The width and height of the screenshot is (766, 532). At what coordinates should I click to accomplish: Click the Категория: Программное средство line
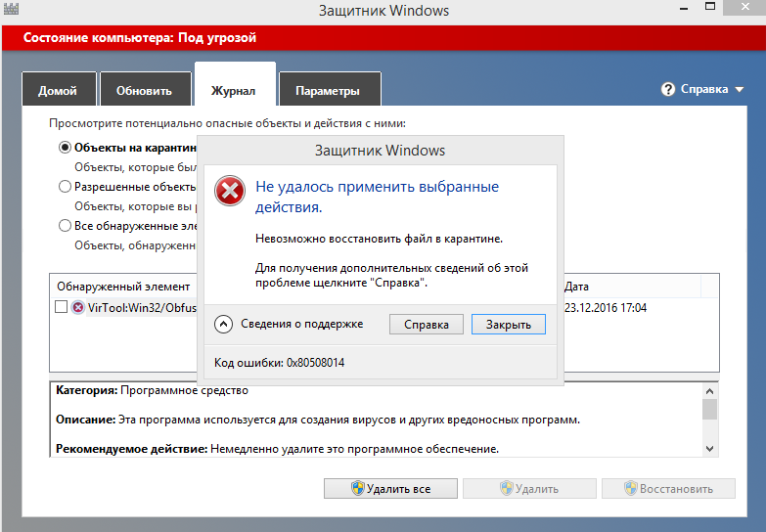[x=152, y=390]
